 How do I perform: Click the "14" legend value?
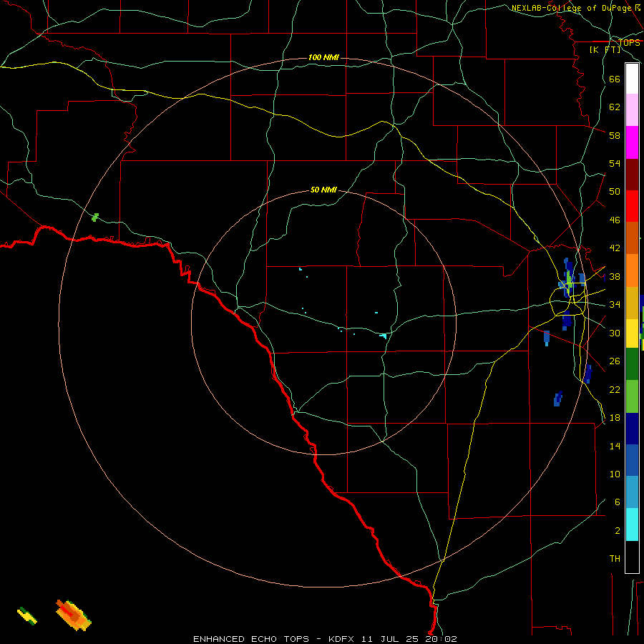click(615, 446)
